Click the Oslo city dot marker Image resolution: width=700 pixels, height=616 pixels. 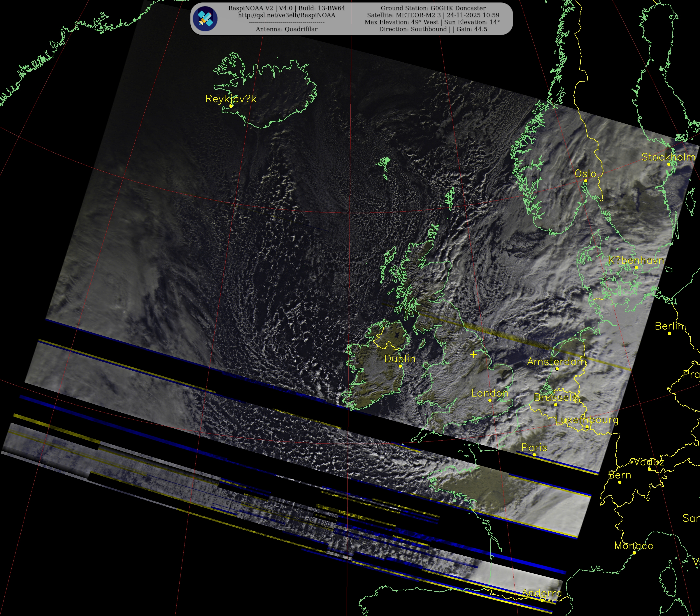pos(586,181)
